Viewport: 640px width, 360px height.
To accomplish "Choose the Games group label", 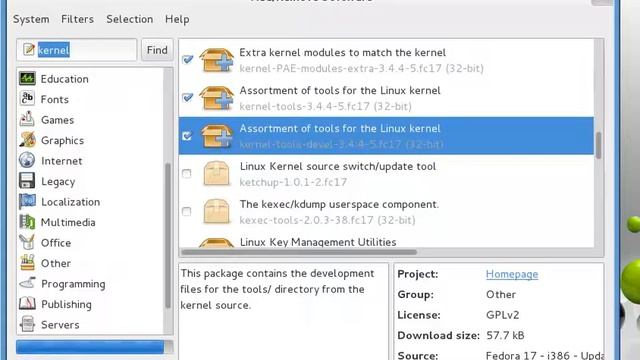I will pyautogui.click(x=58, y=120).
